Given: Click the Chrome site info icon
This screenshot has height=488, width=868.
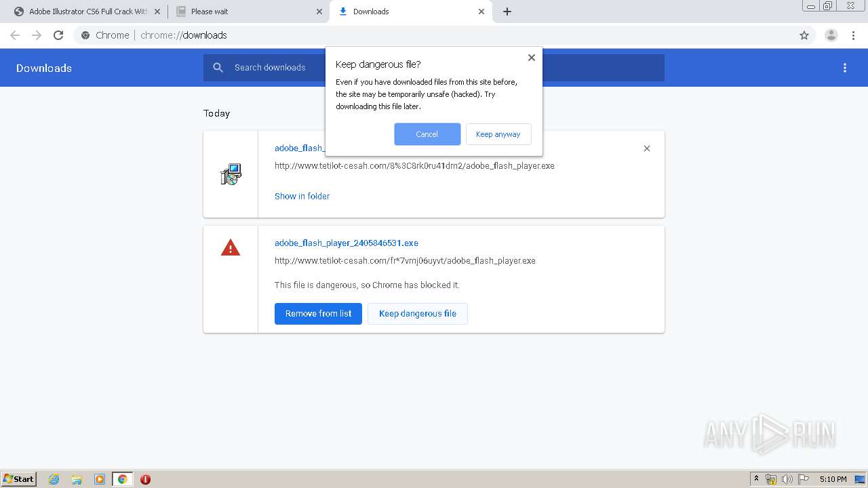Looking at the screenshot, I should [x=85, y=35].
